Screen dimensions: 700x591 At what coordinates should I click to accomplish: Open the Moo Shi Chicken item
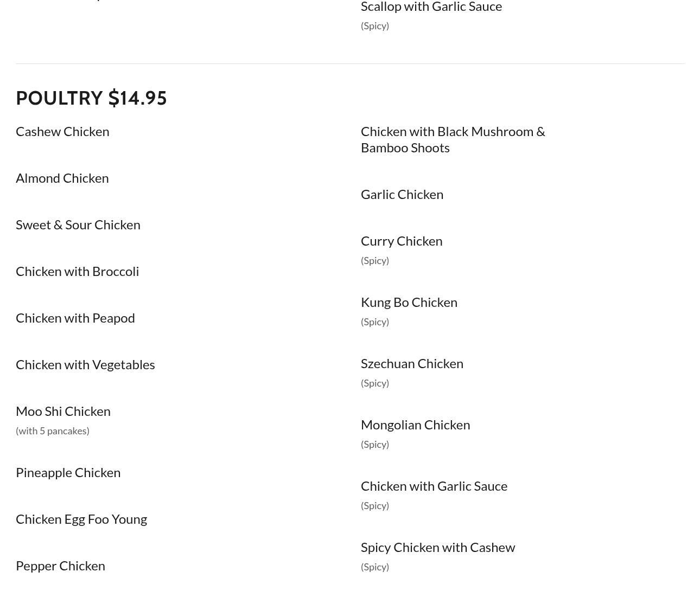[63, 412]
